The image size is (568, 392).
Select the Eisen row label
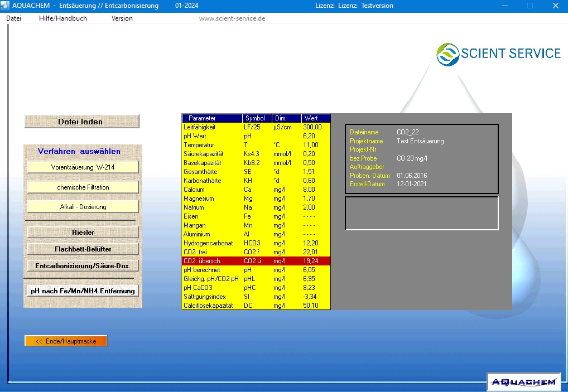pyautogui.click(x=191, y=216)
